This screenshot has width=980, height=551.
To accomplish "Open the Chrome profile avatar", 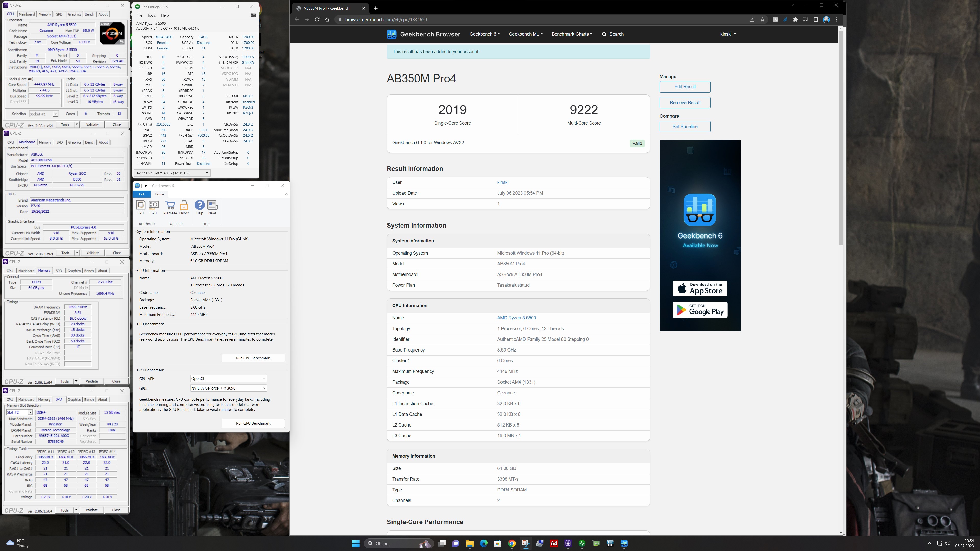I will pos(826,20).
